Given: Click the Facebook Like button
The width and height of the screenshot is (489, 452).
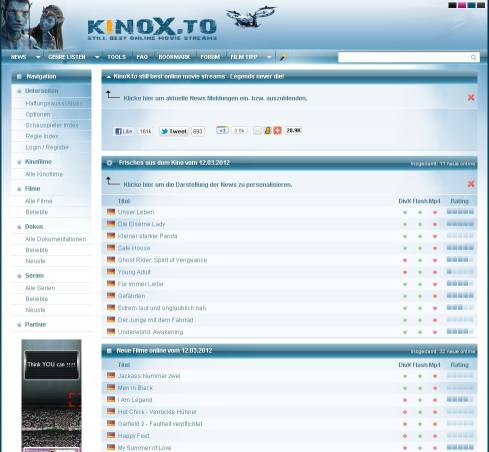Looking at the screenshot, I should 123,131.
